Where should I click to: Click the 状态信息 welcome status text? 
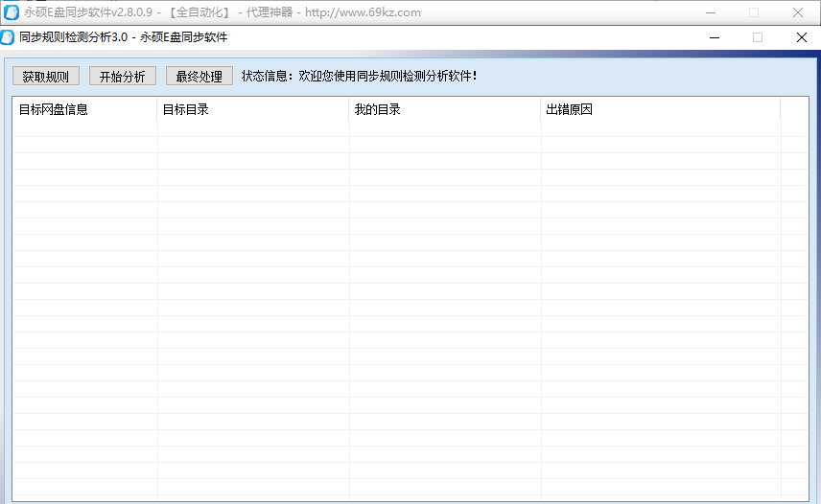[x=359, y=77]
